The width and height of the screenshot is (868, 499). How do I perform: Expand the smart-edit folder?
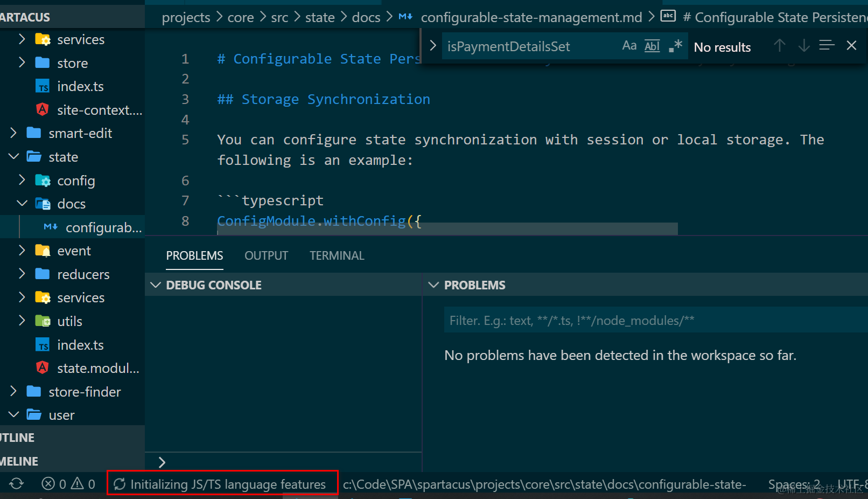(13, 133)
